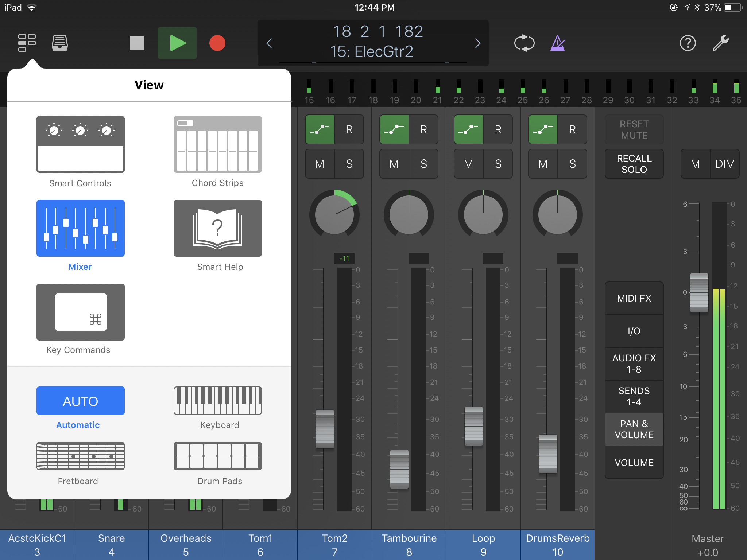Go back using the left chevron
Viewport: 747px width, 560px height.
pos(270,43)
